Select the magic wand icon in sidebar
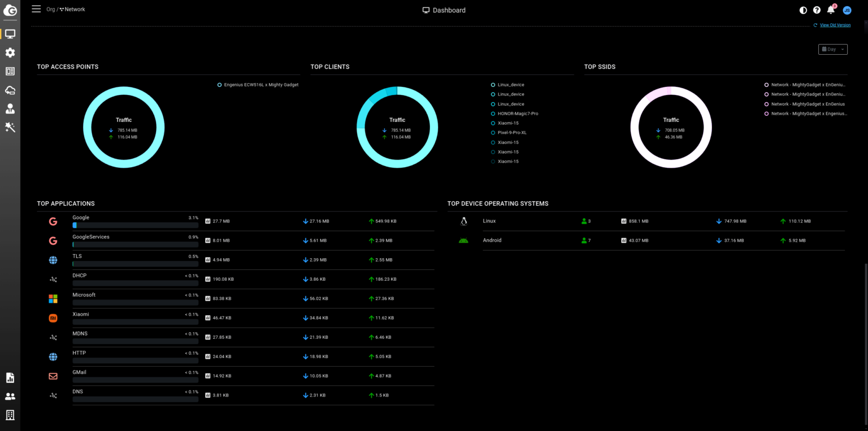 click(10, 128)
